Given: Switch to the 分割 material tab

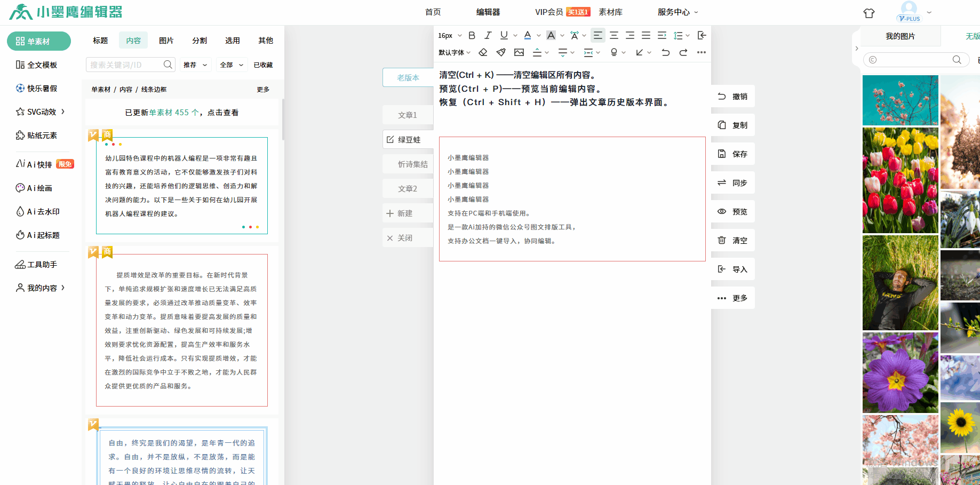Looking at the screenshot, I should (x=200, y=41).
